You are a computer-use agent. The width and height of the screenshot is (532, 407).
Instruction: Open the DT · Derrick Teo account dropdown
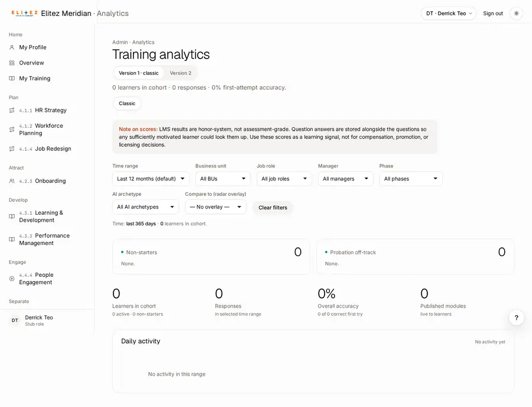449,14
